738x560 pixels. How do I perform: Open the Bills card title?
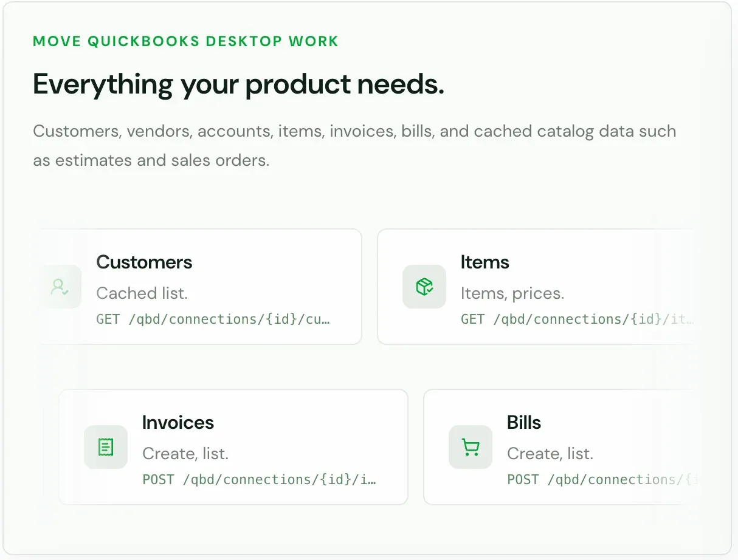pyautogui.click(x=524, y=423)
